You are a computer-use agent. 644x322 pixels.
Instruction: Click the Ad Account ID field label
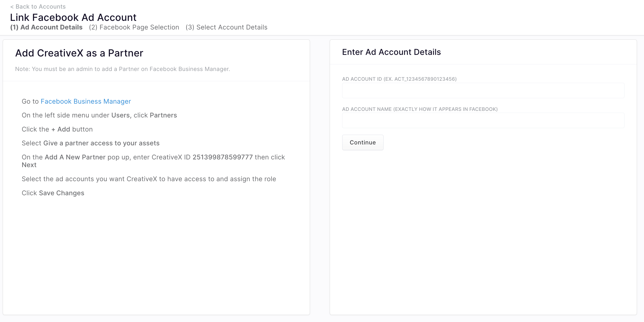point(399,79)
